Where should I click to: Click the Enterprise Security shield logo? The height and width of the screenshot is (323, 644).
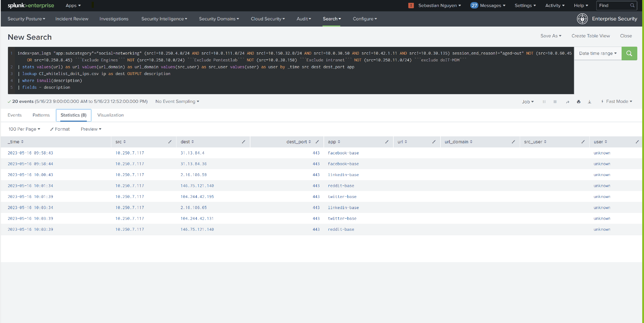pos(582,19)
